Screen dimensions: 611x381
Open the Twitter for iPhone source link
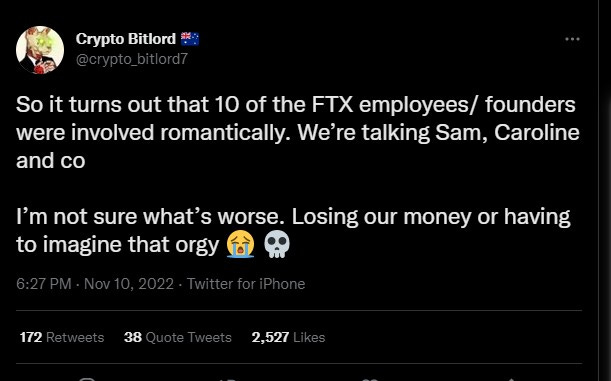pyautogui.click(x=246, y=284)
